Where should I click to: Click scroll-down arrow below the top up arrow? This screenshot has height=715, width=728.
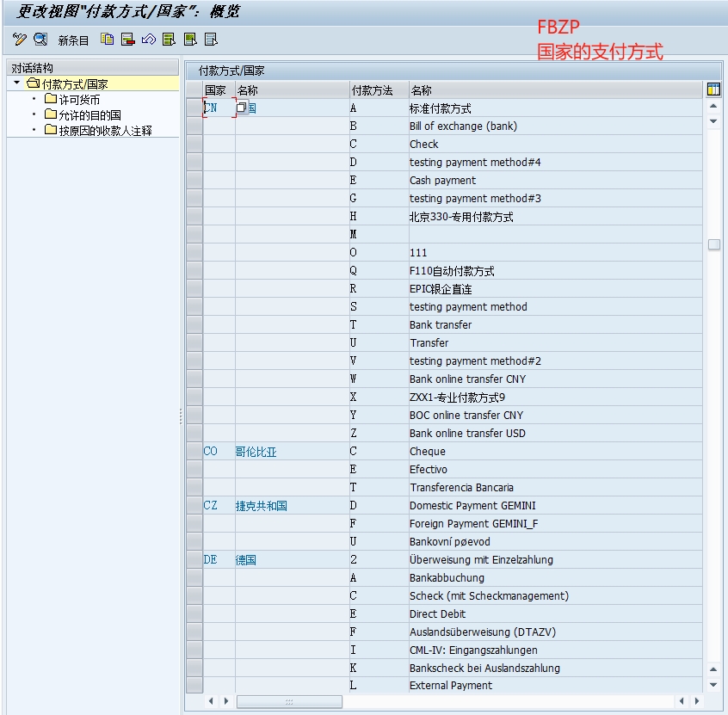click(713, 121)
